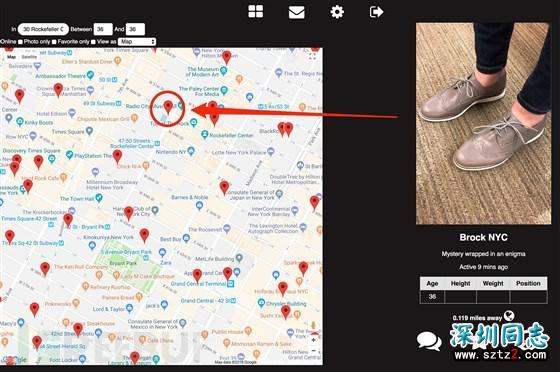Screen dimensions: 560x372
Task: Select the Map tab on the map
Action: point(11,57)
